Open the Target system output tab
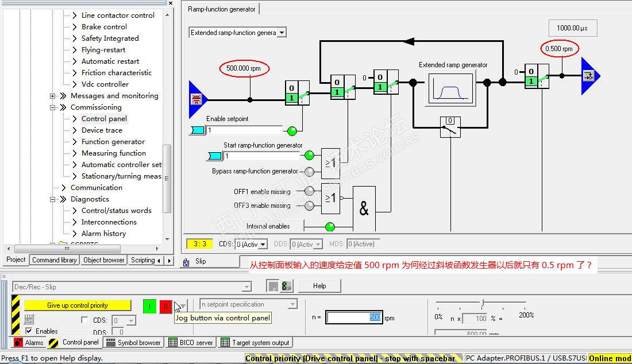 click(x=255, y=343)
